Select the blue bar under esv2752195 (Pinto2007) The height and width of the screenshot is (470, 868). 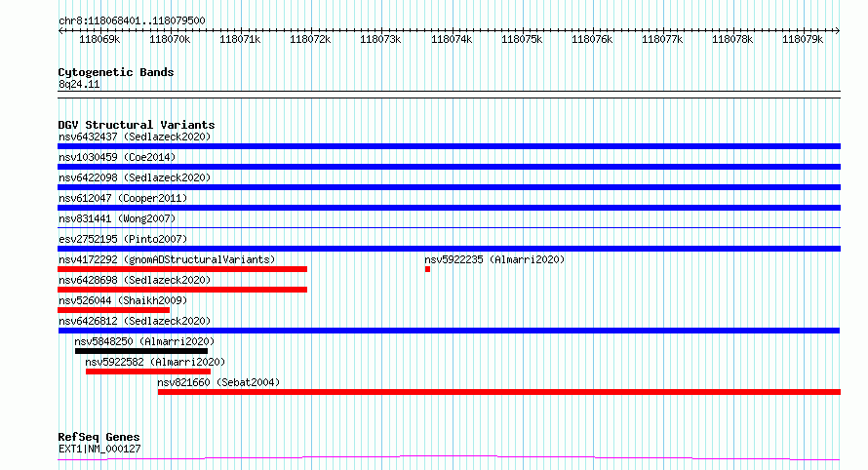(x=449, y=249)
